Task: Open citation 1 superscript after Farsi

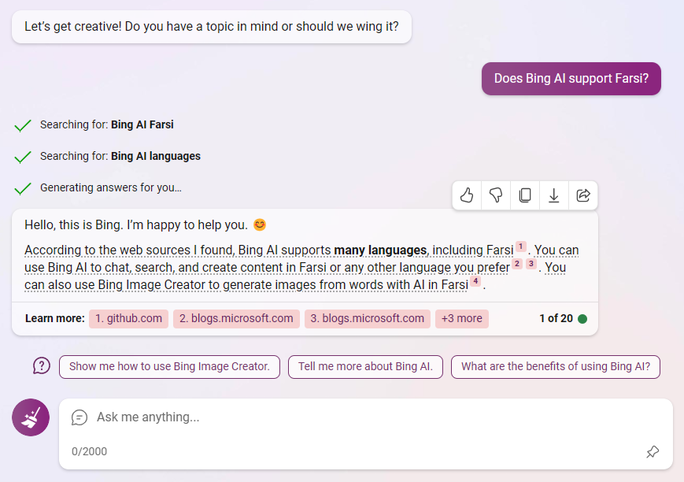Action: tap(521, 246)
